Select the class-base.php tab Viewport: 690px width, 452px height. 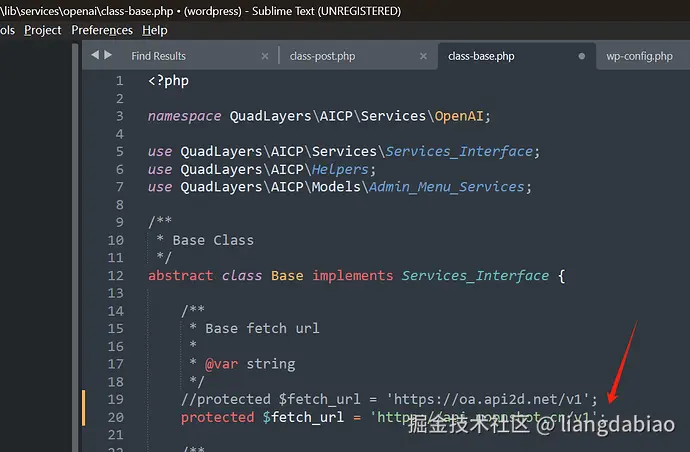tap(481, 56)
